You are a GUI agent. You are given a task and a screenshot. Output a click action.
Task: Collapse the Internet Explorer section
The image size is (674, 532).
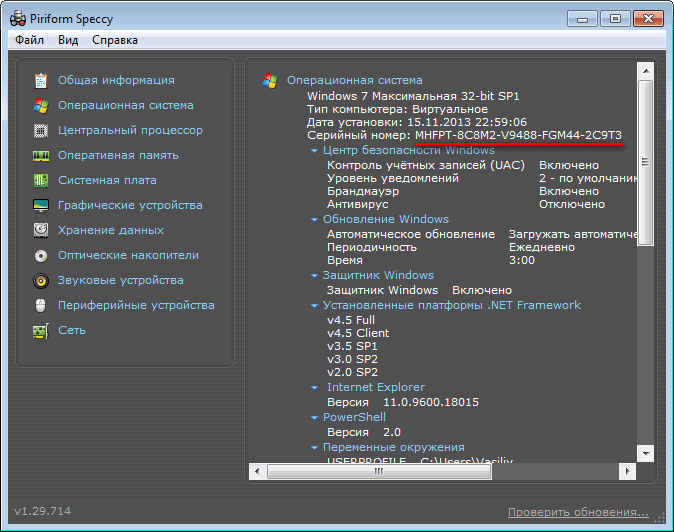click(315, 387)
